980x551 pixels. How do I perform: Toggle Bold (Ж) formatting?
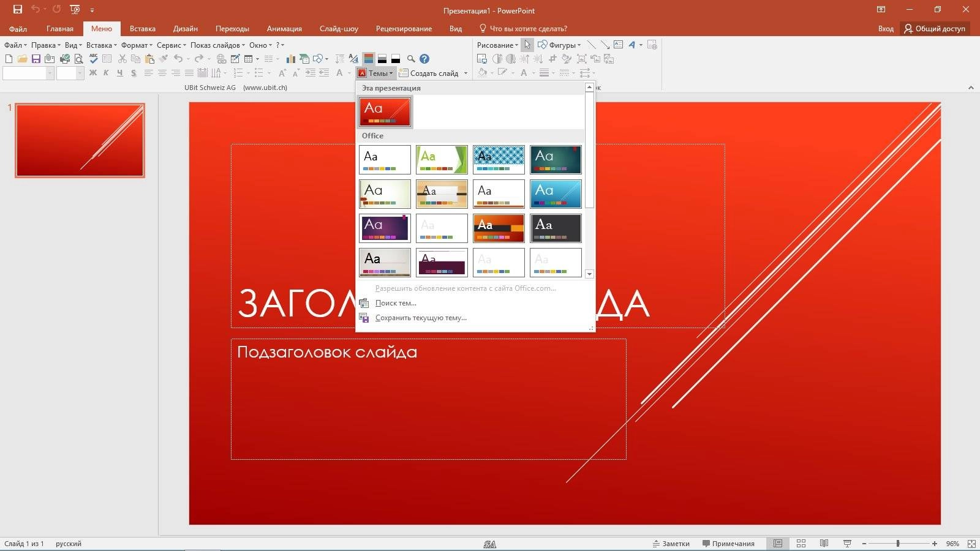pyautogui.click(x=93, y=73)
